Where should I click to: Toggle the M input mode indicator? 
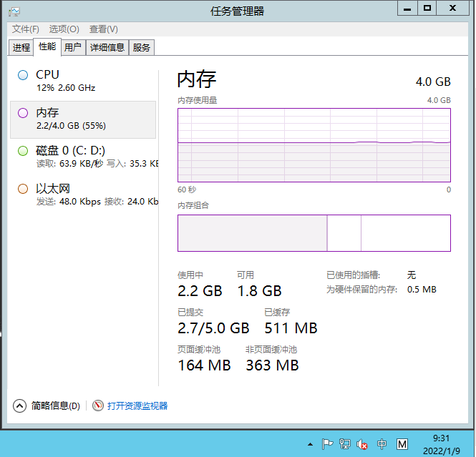tap(402, 444)
